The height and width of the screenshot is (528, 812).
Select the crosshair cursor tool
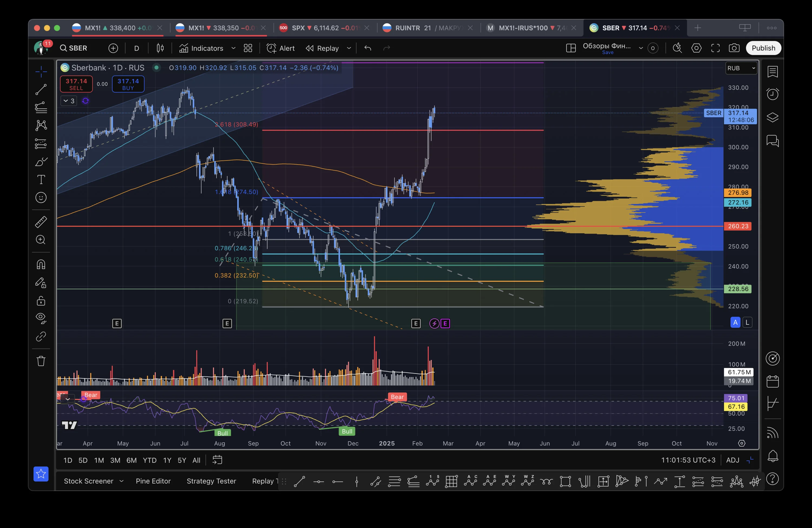(x=41, y=72)
